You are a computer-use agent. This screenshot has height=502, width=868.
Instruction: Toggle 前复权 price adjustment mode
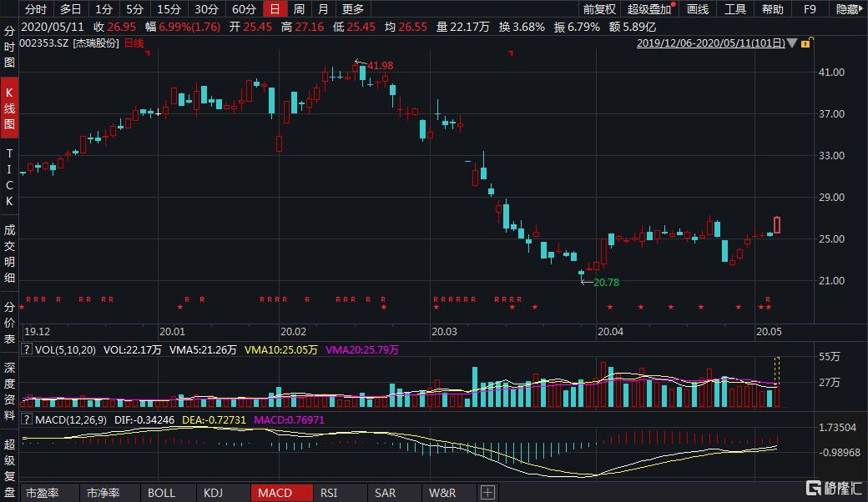[x=598, y=9]
